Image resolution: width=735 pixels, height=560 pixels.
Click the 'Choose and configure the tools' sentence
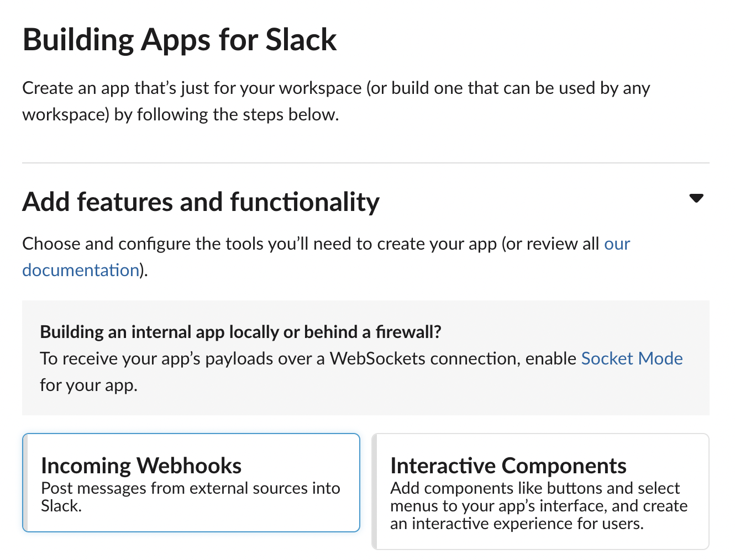click(326, 257)
